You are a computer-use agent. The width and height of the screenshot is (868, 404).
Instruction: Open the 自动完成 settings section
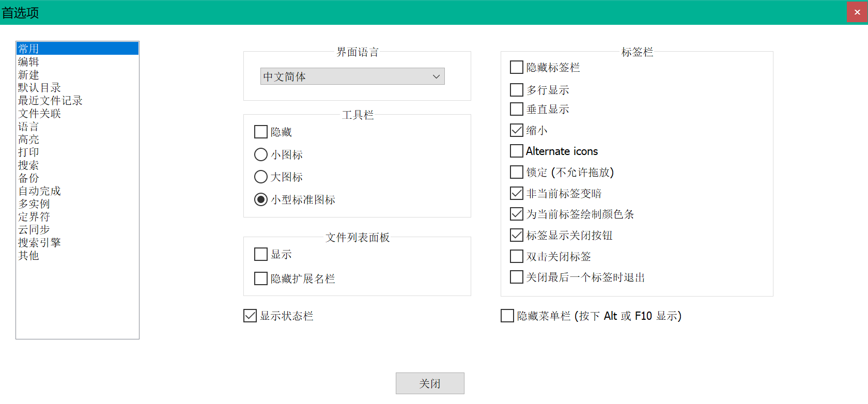click(39, 190)
